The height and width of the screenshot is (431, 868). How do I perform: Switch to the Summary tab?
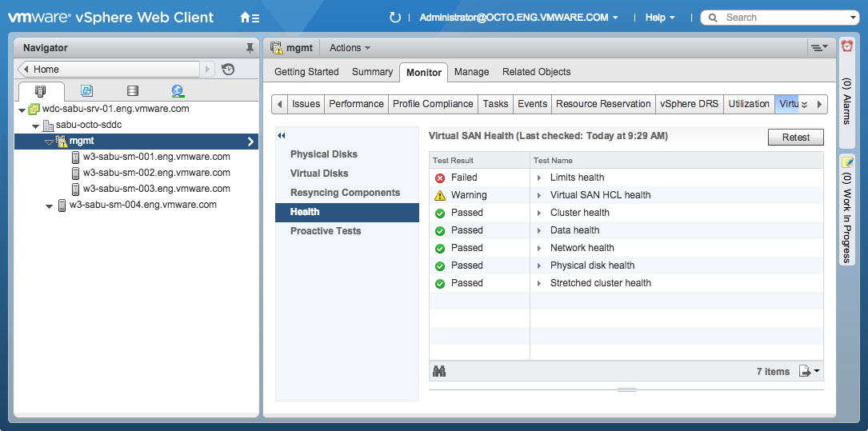[x=373, y=72]
